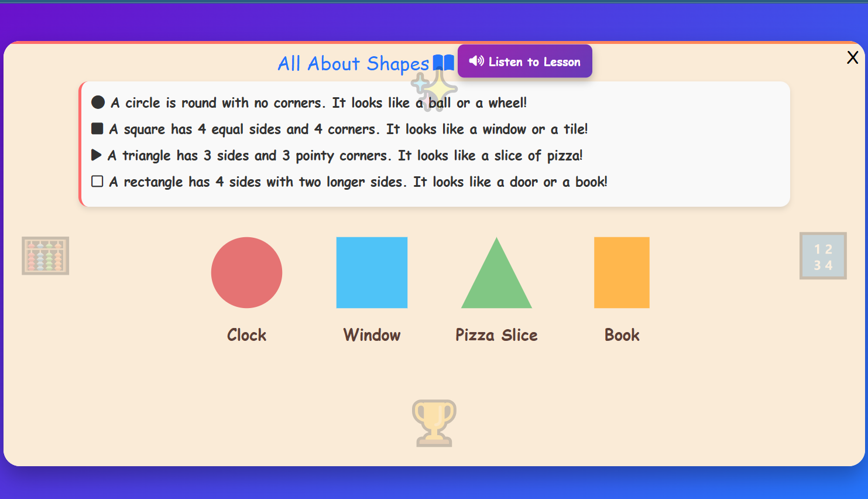
Task: Click the All About Shapes heading
Action: click(353, 63)
